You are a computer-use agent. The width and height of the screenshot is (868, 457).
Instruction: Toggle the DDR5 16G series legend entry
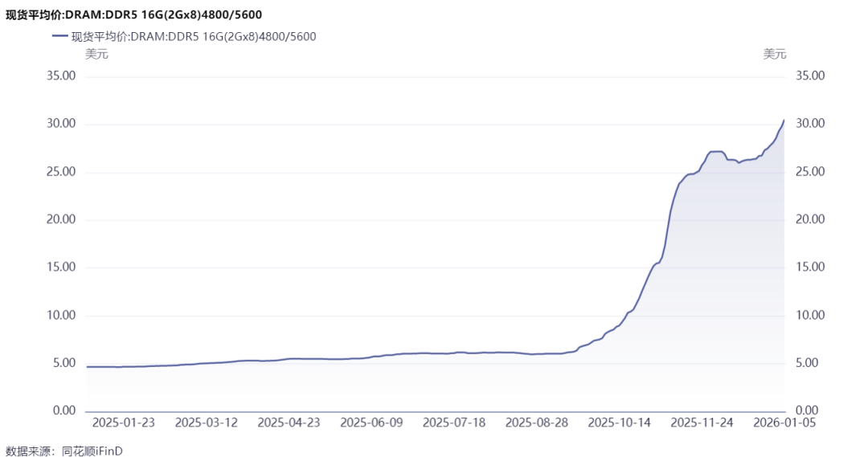click(x=184, y=36)
